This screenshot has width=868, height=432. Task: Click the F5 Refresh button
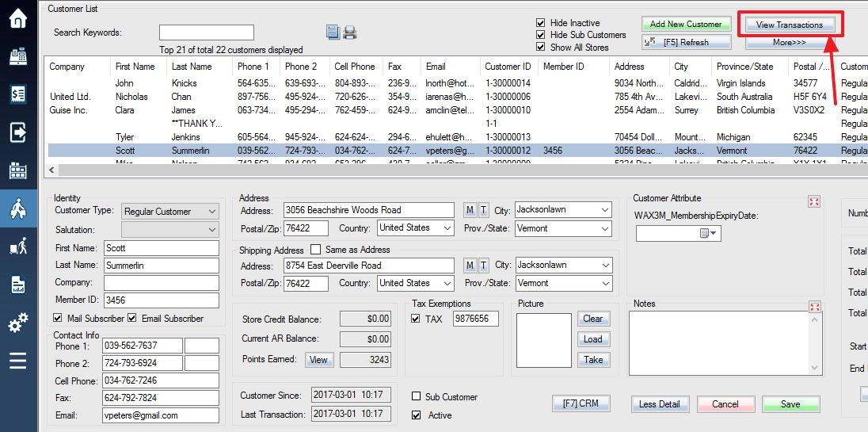pos(686,42)
